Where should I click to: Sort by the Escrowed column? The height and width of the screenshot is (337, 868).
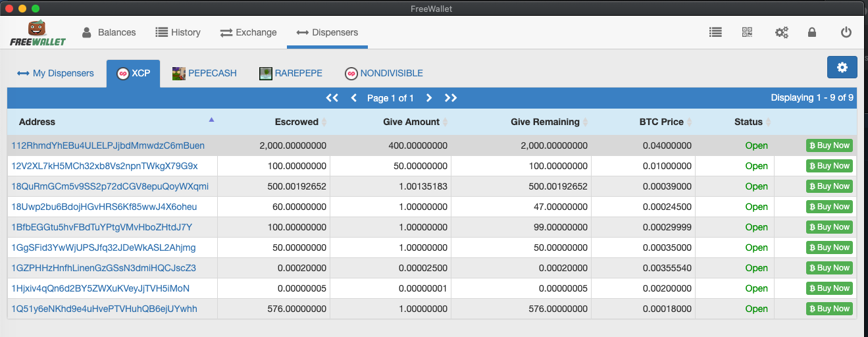pos(274,122)
